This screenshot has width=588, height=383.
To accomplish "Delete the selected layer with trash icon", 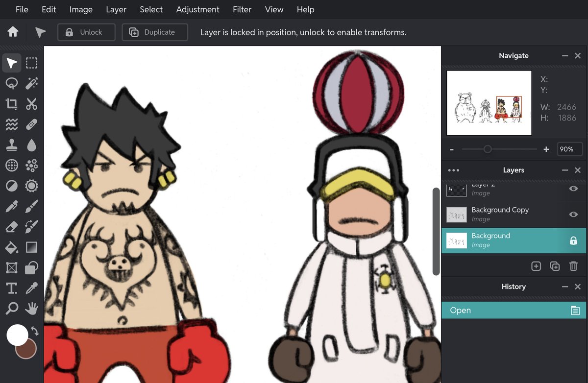I will pos(573,266).
